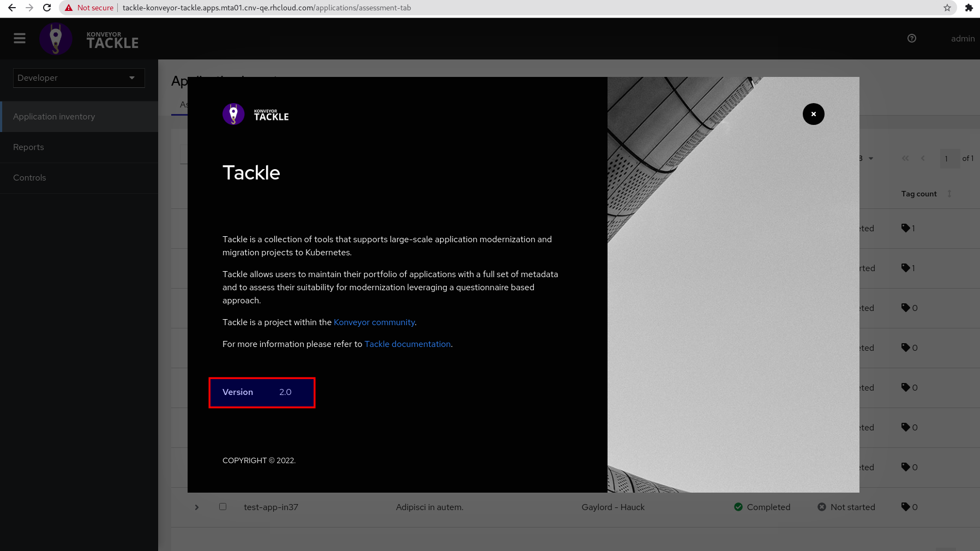The width and height of the screenshot is (980, 551).
Task: Click the Version label in the dialog
Action: (x=238, y=392)
